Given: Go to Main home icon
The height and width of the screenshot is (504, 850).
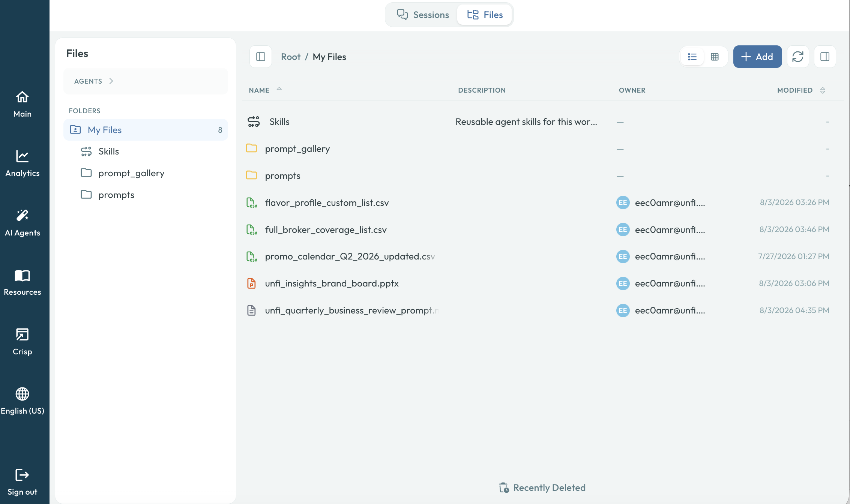Looking at the screenshot, I should pos(22,97).
